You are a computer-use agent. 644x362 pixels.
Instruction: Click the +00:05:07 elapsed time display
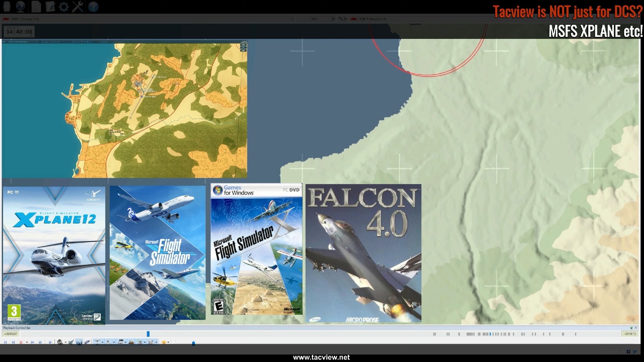pos(11,334)
